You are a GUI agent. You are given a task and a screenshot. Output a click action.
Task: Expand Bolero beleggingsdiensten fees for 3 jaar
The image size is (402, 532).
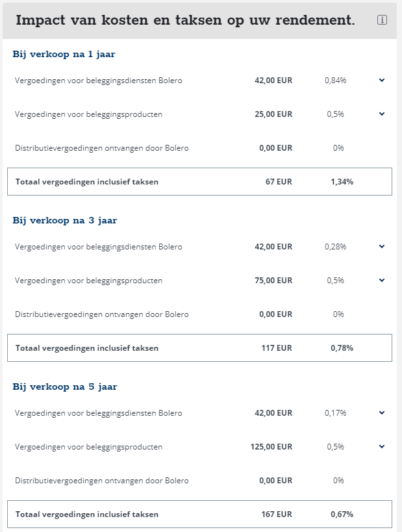click(382, 247)
